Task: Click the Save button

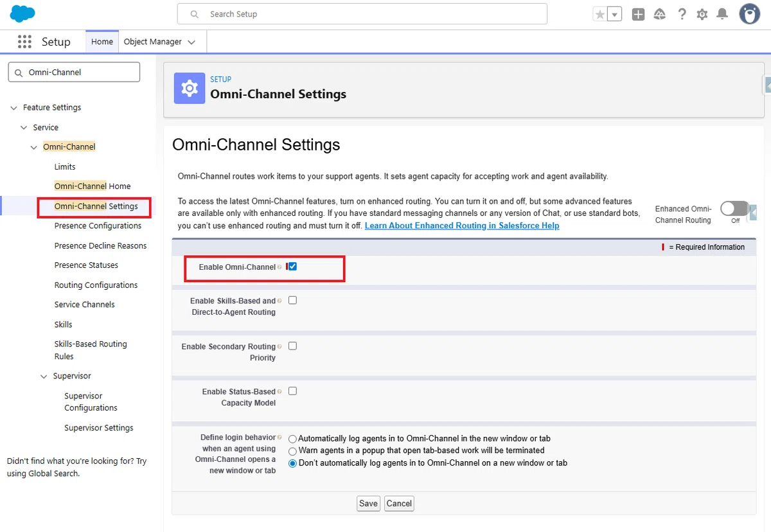Action: click(x=368, y=503)
